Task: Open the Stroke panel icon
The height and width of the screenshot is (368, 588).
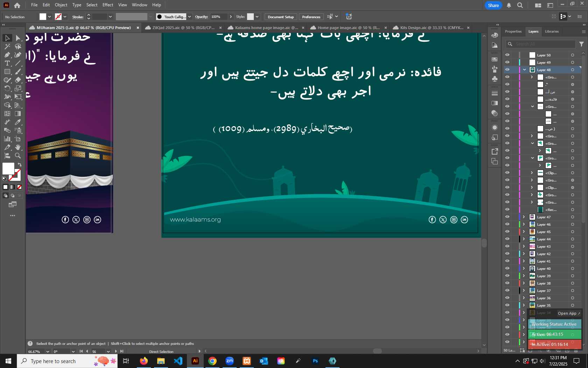Action: (495, 93)
